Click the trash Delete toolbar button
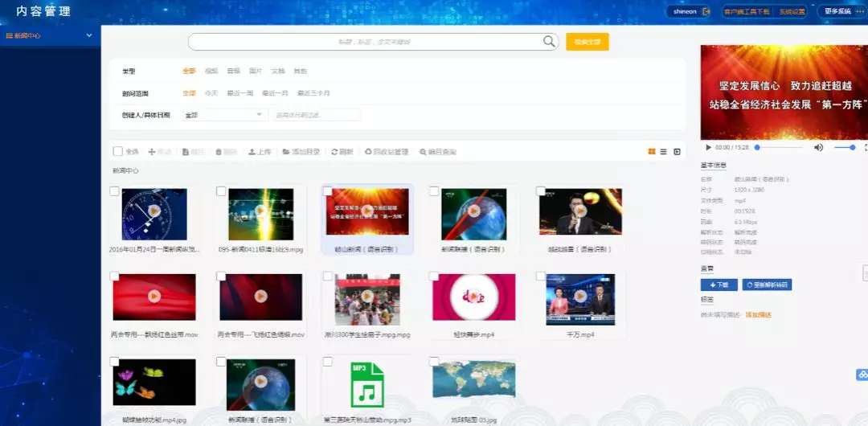This screenshot has width=868, height=426. pyautogui.click(x=227, y=152)
